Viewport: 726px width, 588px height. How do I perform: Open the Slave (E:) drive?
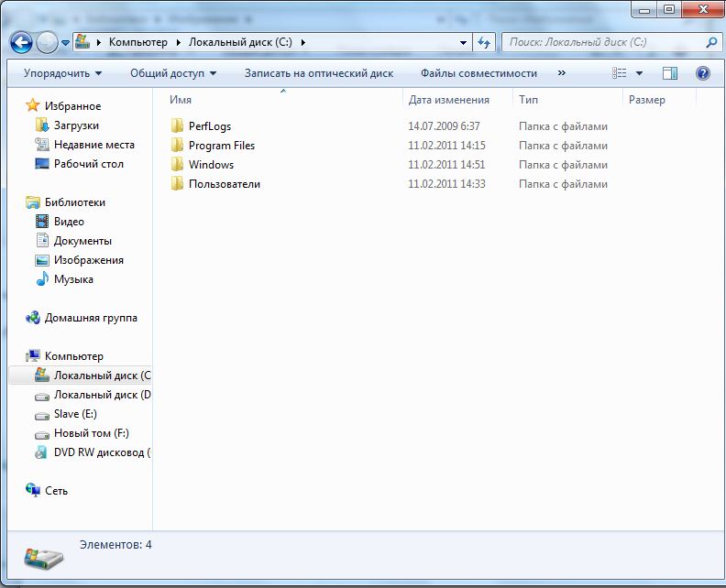[75, 414]
